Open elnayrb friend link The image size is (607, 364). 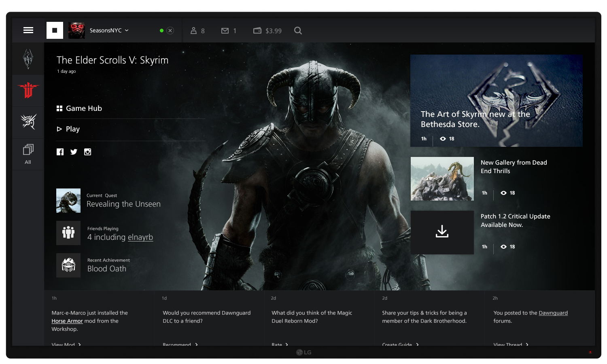coord(140,237)
